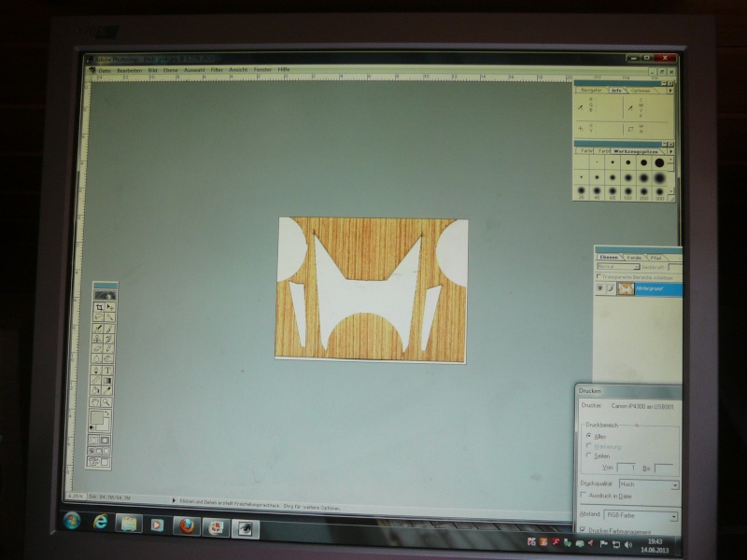The height and width of the screenshot is (560, 747).
Task: Select the Dodge tool
Action: pyautogui.click(x=107, y=358)
